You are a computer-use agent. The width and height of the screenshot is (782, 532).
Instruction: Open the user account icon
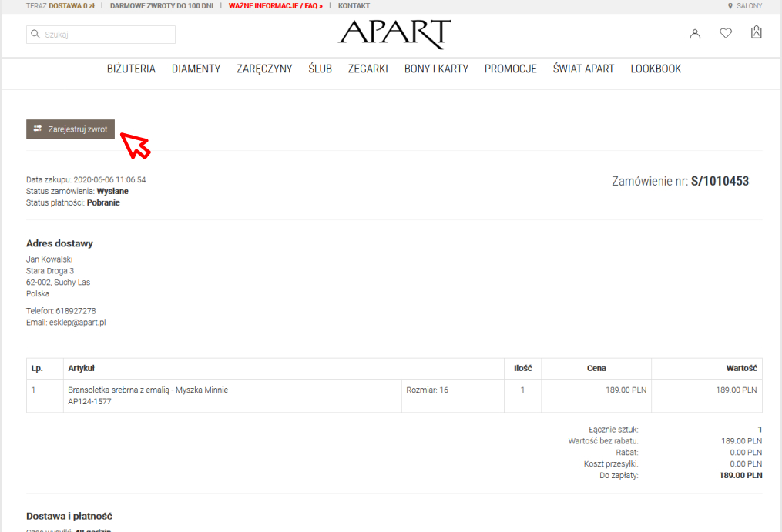[x=695, y=34]
